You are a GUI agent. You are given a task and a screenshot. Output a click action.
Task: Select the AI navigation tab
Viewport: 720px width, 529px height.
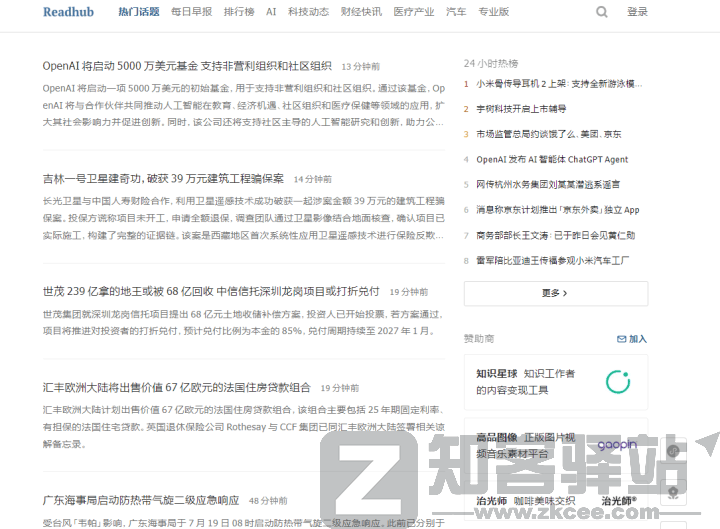pyautogui.click(x=271, y=12)
